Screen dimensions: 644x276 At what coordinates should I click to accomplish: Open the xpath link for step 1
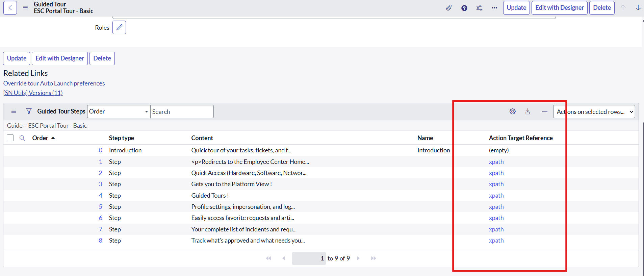[x=496, y=162]
